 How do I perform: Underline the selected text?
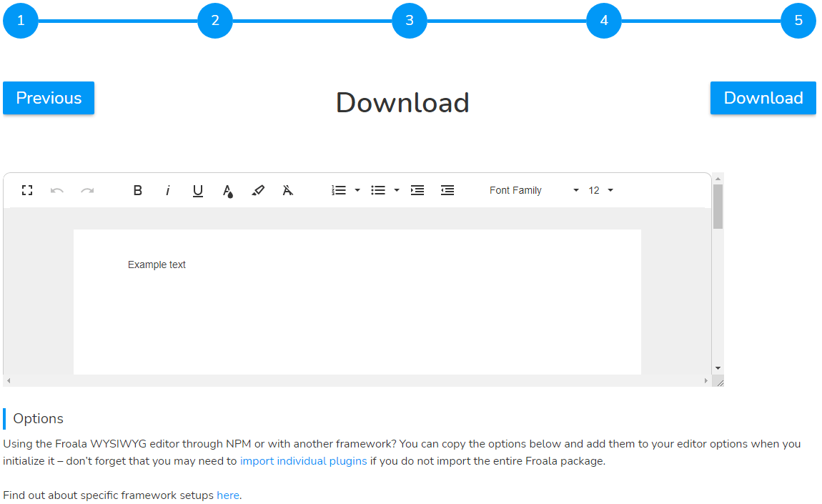click(198, 190)
